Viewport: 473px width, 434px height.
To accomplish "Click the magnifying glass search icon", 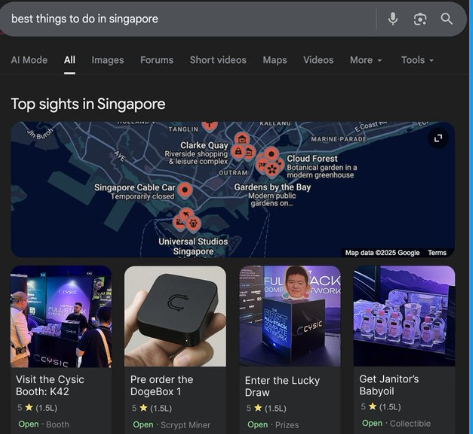I will [x=447, y=19].
